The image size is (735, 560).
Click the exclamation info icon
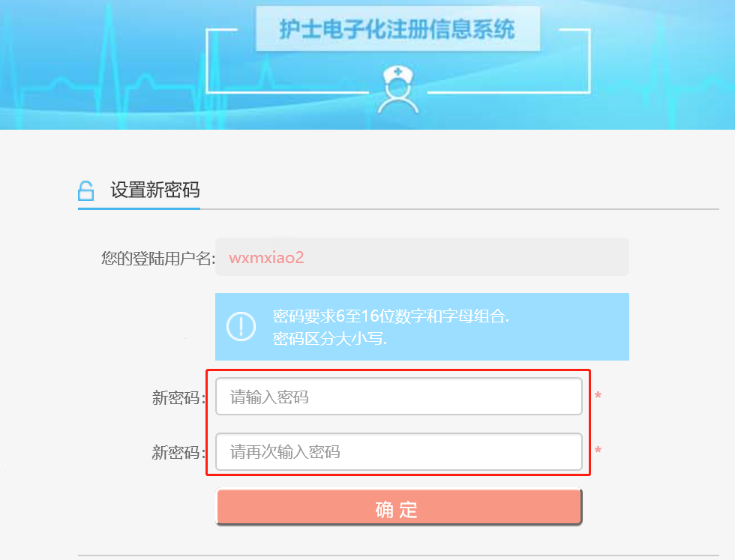point(241,326)
